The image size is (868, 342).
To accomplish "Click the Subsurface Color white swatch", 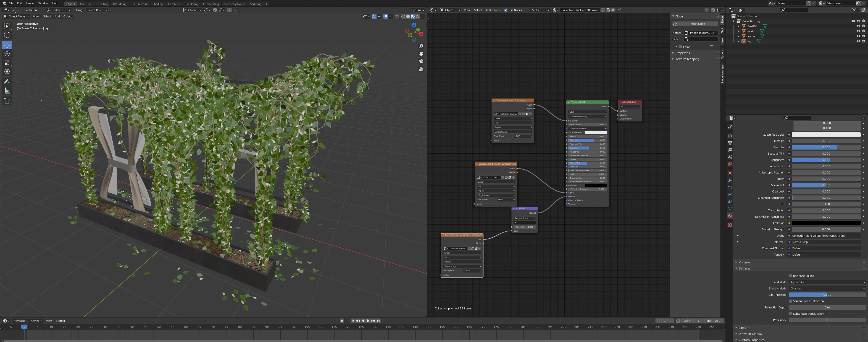I will click(x=826, y=135).
